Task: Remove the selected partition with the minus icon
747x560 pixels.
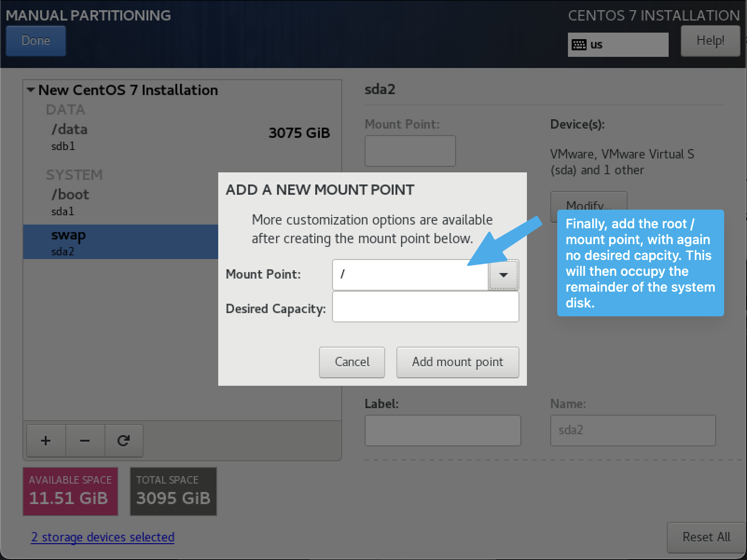Action: point(85,440)
